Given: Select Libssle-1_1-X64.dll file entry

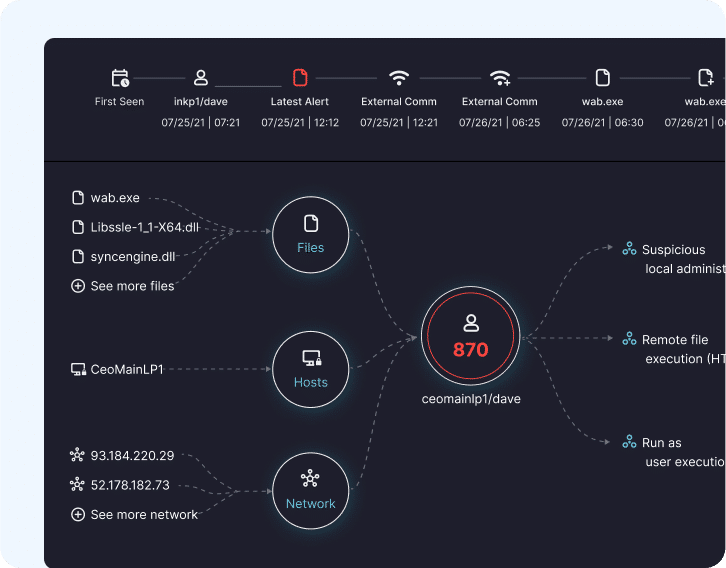Looking at the screenshot, I should point(144,227).
